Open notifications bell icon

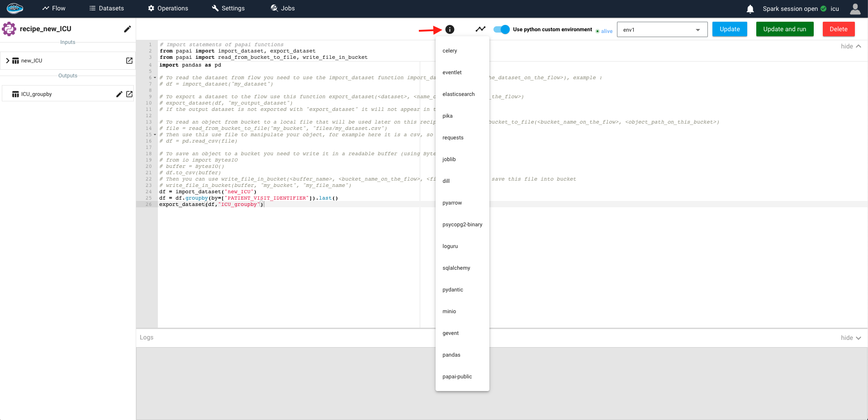click(750, 9)
